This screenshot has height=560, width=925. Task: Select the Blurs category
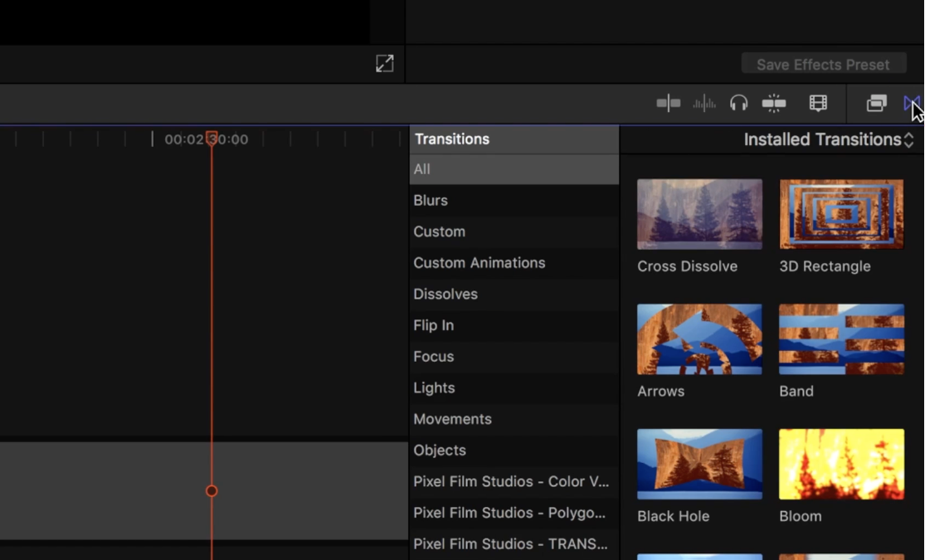[514, 201]
